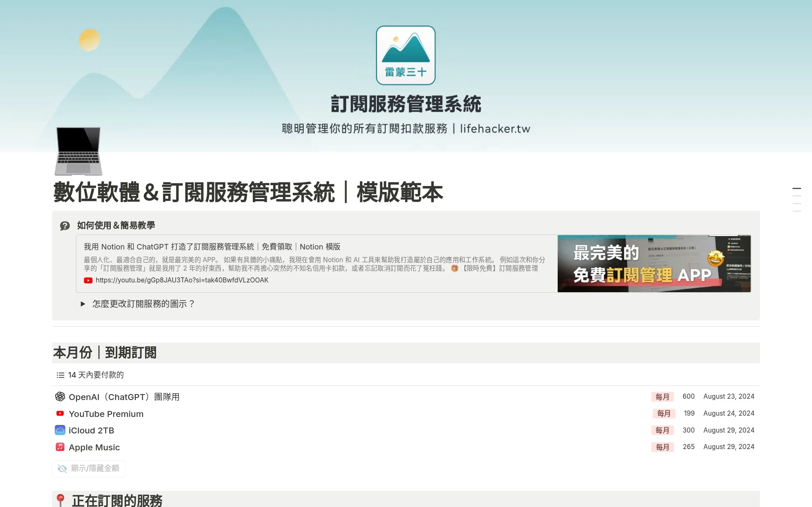Click the amount 300 in the iCloud row
Viewport: 812px width, 507px height.
pos(689,430)
